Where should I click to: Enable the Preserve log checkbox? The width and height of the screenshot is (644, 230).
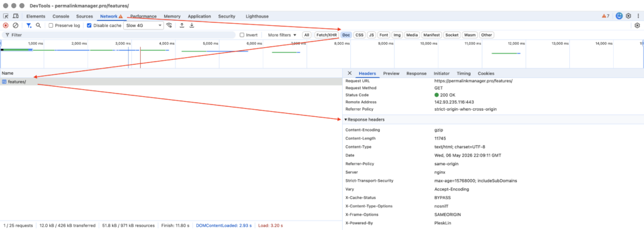point(51,26)
